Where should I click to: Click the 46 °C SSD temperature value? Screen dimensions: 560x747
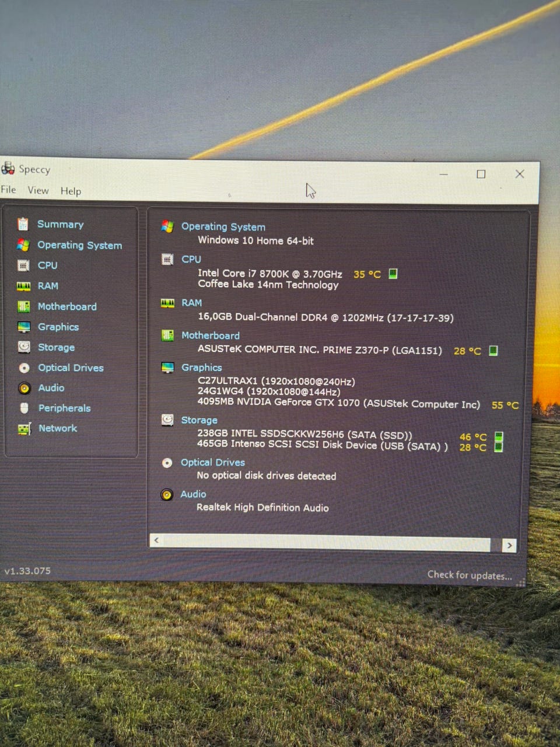[473, 437]
